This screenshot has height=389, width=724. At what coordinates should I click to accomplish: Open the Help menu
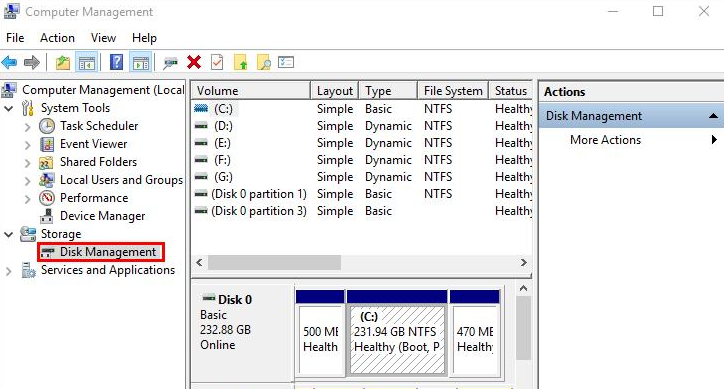[144, 38]
